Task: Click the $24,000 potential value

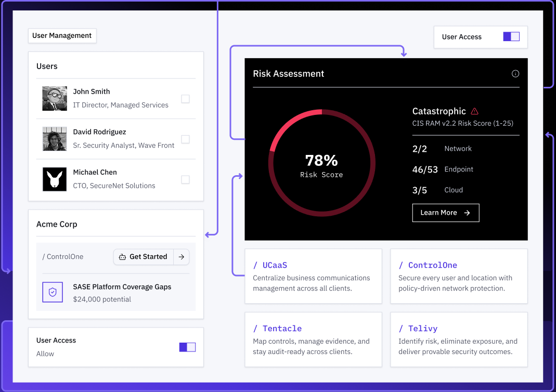Action: [x=102, y=299]
